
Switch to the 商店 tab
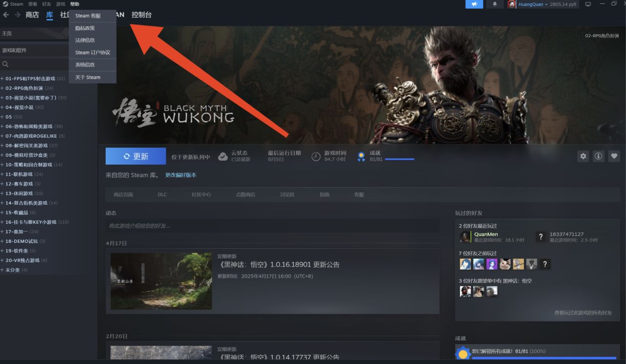point(32,15)
